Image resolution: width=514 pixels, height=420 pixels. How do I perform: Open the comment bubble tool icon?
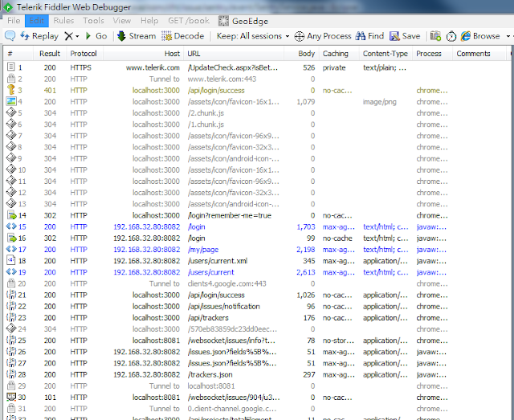click(x=10, y=36)
